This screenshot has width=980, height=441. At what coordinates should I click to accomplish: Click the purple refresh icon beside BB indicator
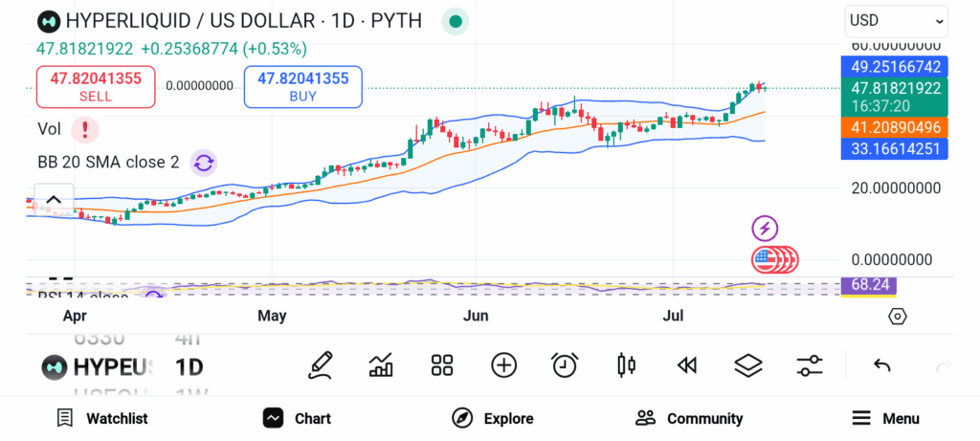(x=203, y=163)
